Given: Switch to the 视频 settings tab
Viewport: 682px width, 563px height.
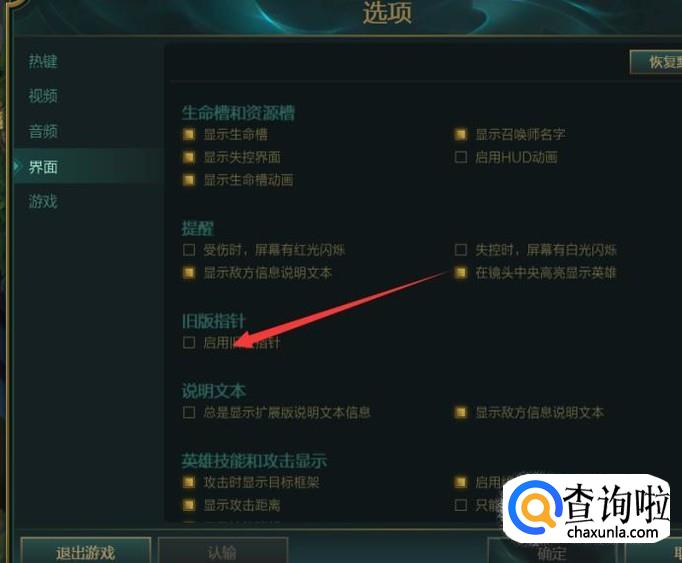Looking at the screenshot, I should 43,96.
